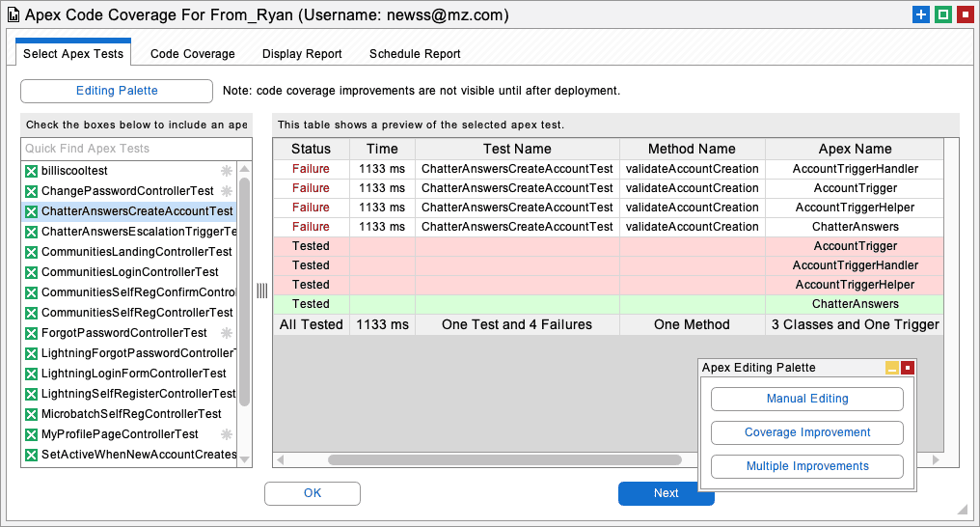Click star icon beside ChangePasswordControllerTest

(227, 191)
